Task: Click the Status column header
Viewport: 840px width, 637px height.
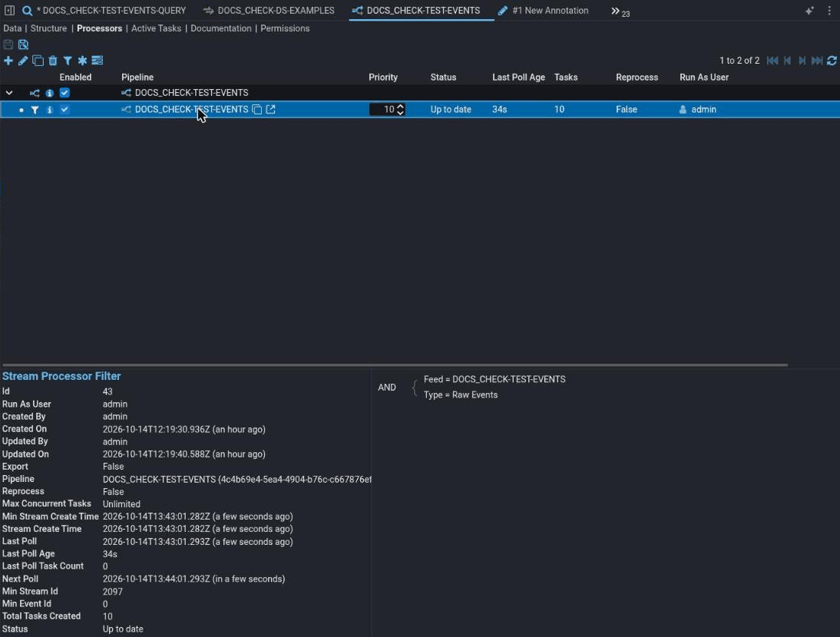Action: pos(443,77)
